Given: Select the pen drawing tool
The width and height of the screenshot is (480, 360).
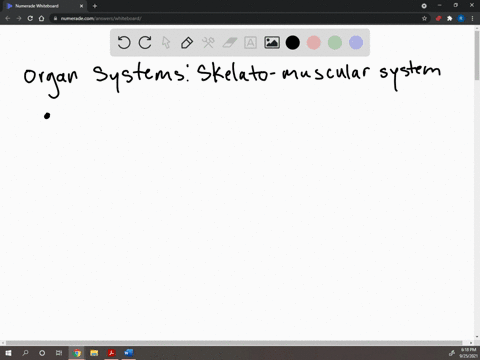Looking at the screenshot, I should (187, 43).
